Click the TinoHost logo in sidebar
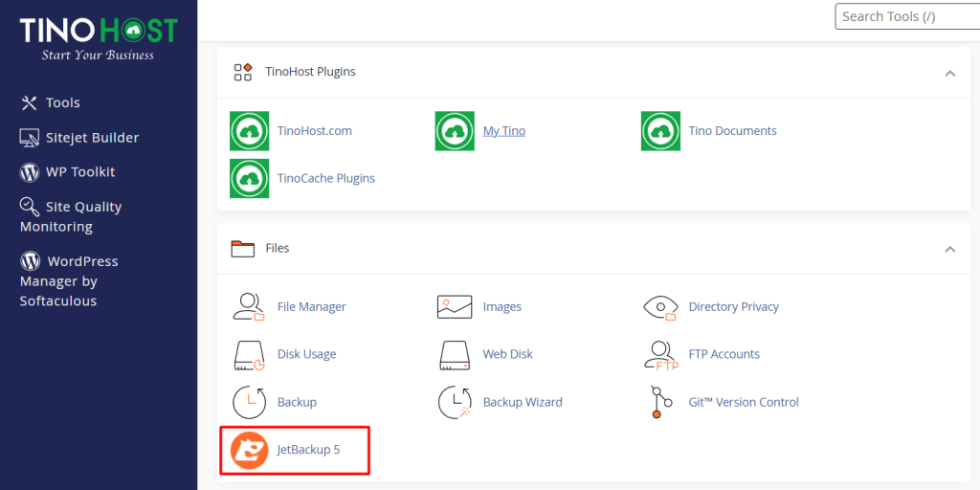The image size is (980, 490). point(99,38)
